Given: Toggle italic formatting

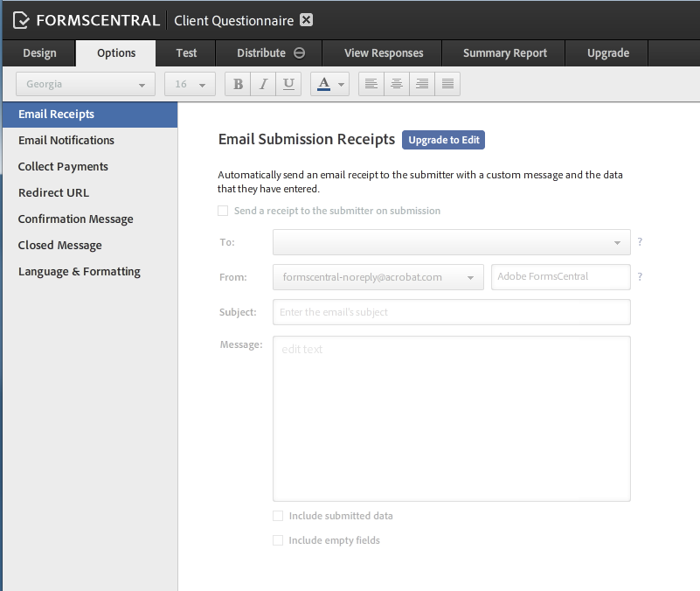Looking at the screenshot, I should [263, 84].
